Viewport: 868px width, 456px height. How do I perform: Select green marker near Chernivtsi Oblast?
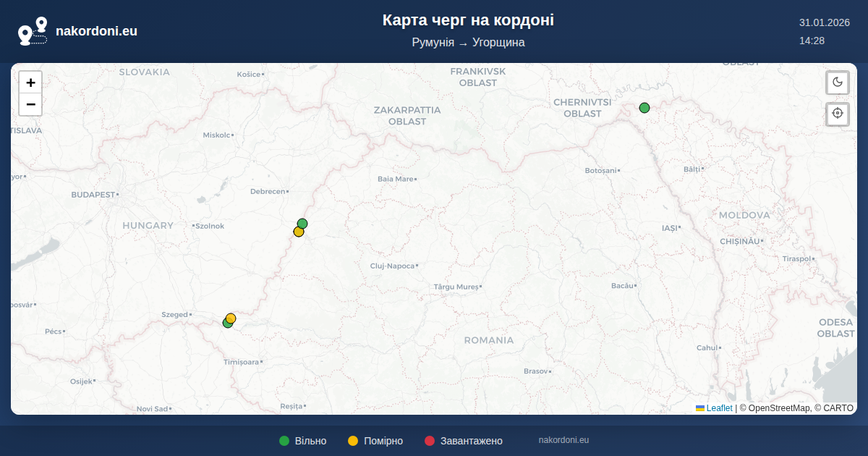pyautogui.click(x=644, y=108)
